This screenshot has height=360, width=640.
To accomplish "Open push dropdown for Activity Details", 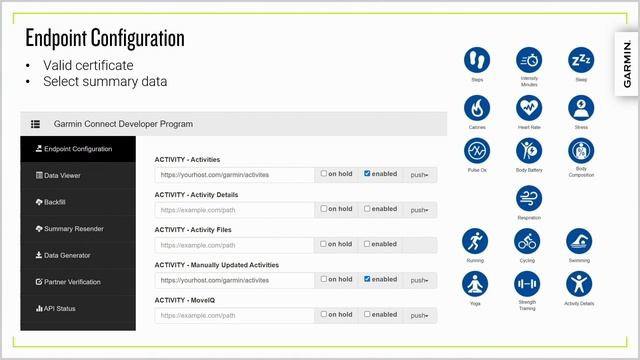I will coord(420,210).
